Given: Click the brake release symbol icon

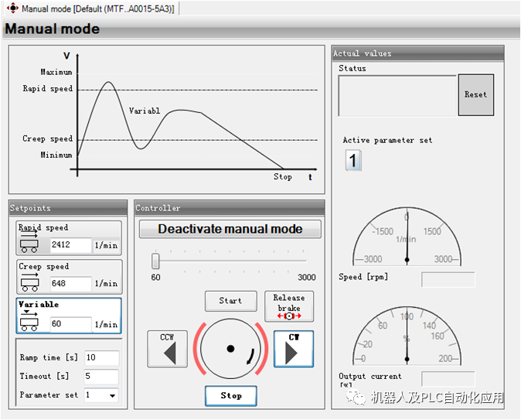Looking at the screenshot, I should [289, 316].
